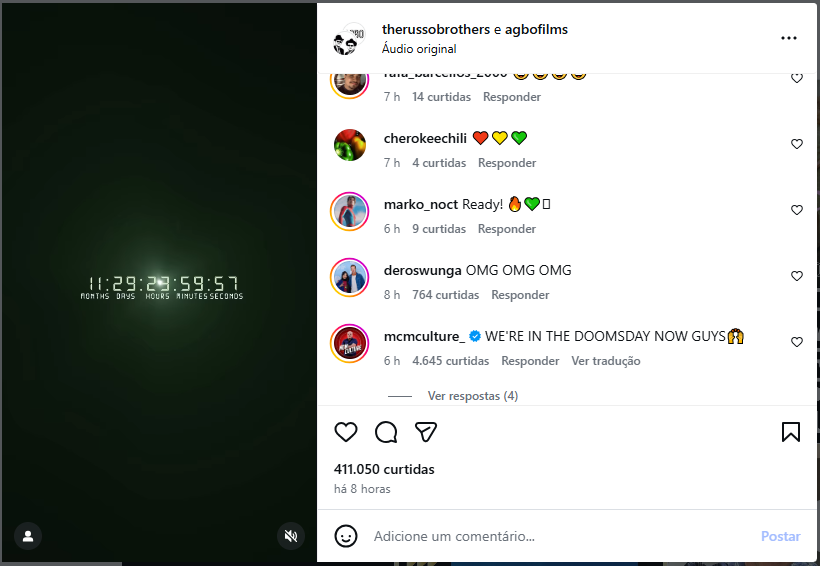Open therussobrothers profile link
The image size is (820, 566).
pyautogui.click(x=436, y=29)
